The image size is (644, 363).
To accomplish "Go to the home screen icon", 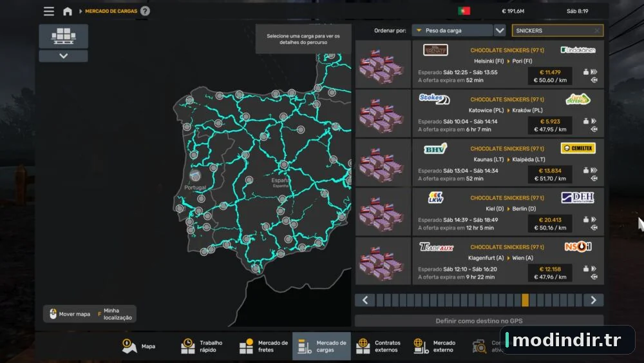I will tap(68, 11).
